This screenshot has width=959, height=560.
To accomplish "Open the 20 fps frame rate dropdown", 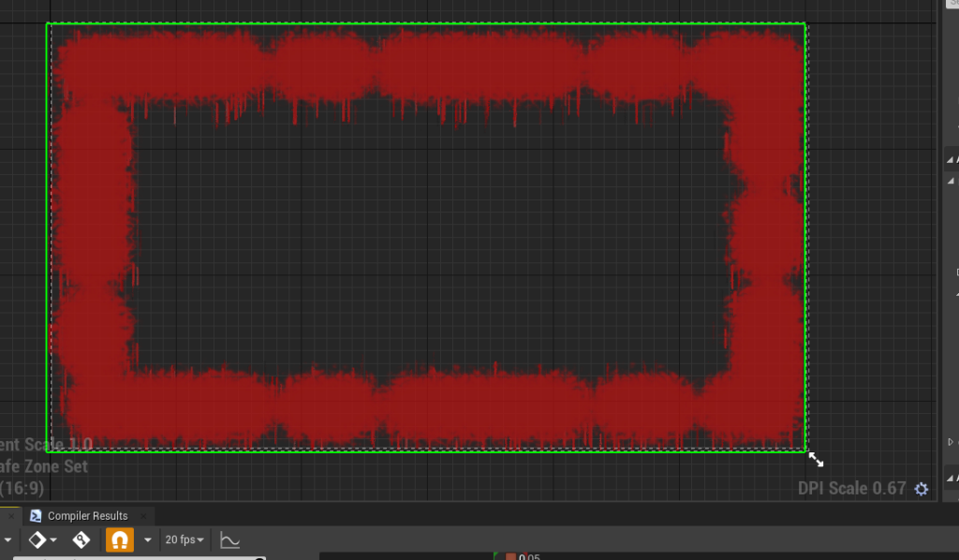I will [184, 540].
